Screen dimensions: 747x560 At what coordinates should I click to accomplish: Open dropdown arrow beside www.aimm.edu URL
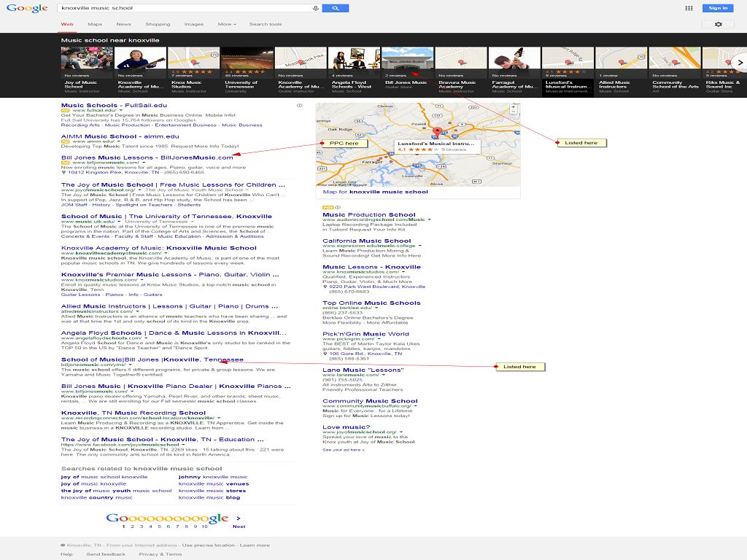[x=118, y=141]
